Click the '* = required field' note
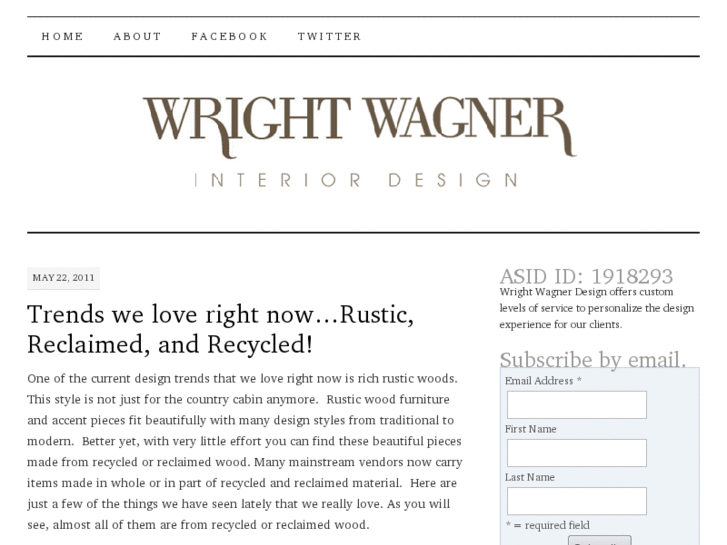 (547, 525)
